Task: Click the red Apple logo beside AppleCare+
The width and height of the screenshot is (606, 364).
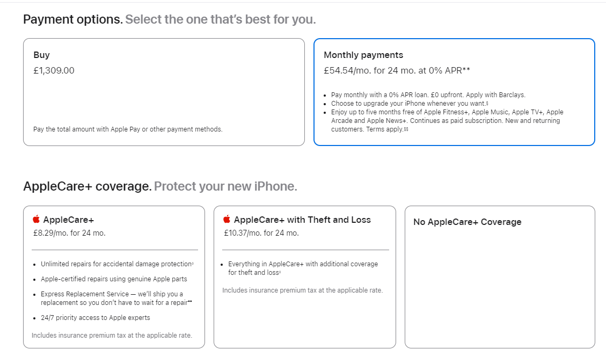Action: 36,219
